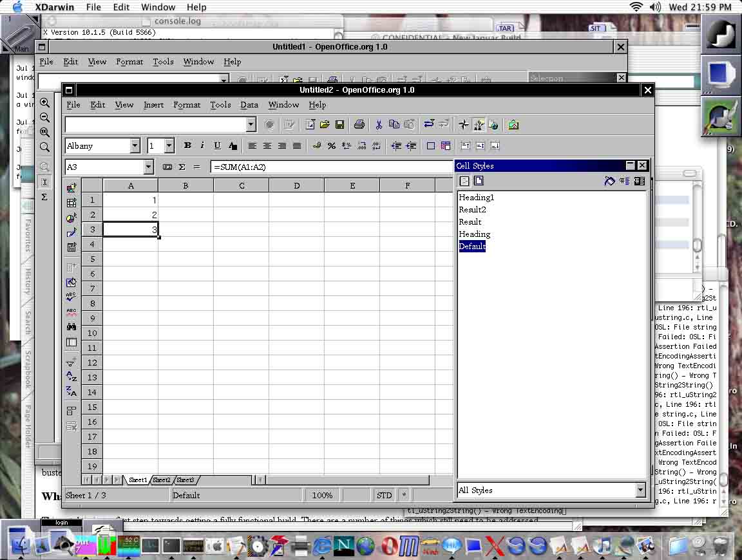Toggle STD selection mode in status bar
Screen dimensions: 742x560
tap(385, 495)
